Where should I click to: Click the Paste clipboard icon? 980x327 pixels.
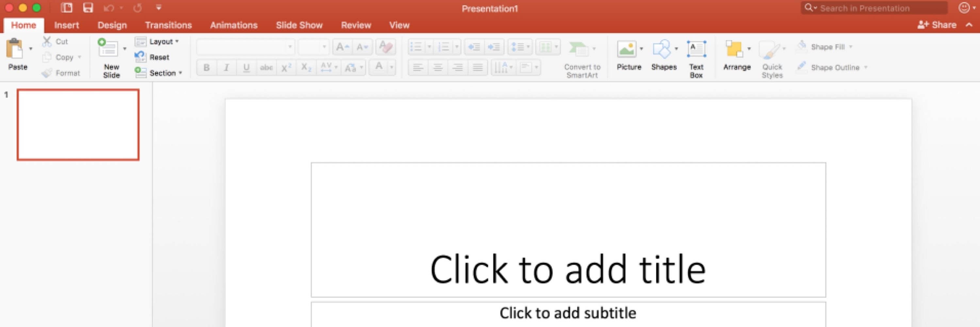tap(15, 49)
